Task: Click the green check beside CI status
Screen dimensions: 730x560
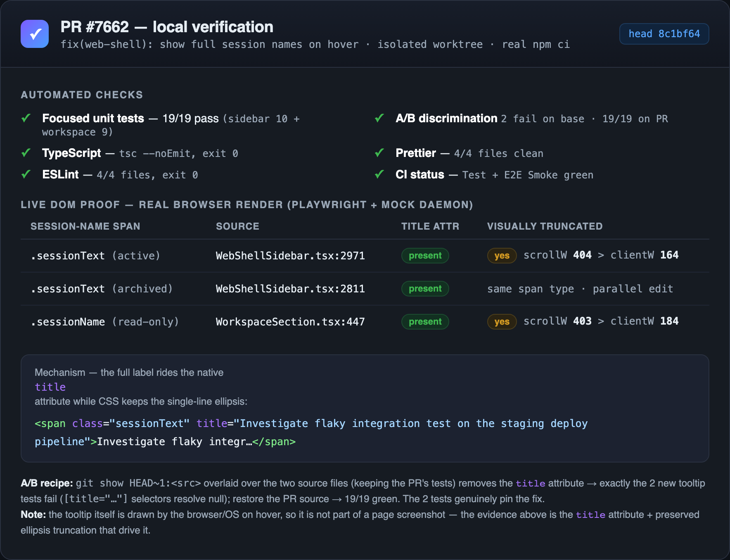Action: 379,174
